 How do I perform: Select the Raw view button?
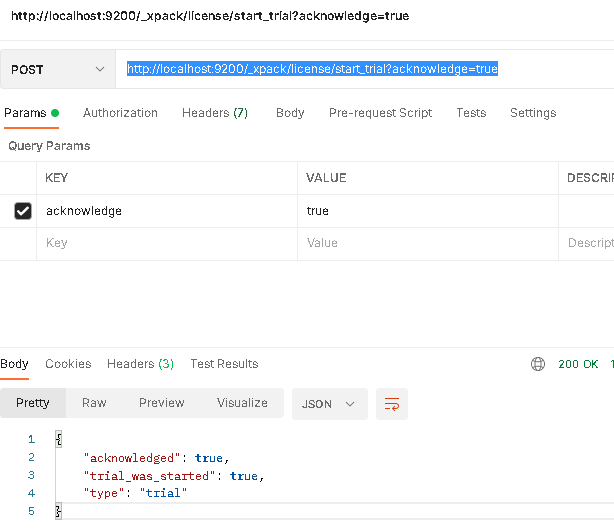point(94,403)
